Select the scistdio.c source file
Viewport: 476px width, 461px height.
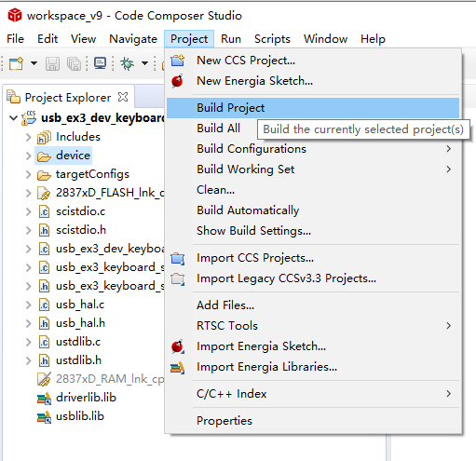point(80,211)
